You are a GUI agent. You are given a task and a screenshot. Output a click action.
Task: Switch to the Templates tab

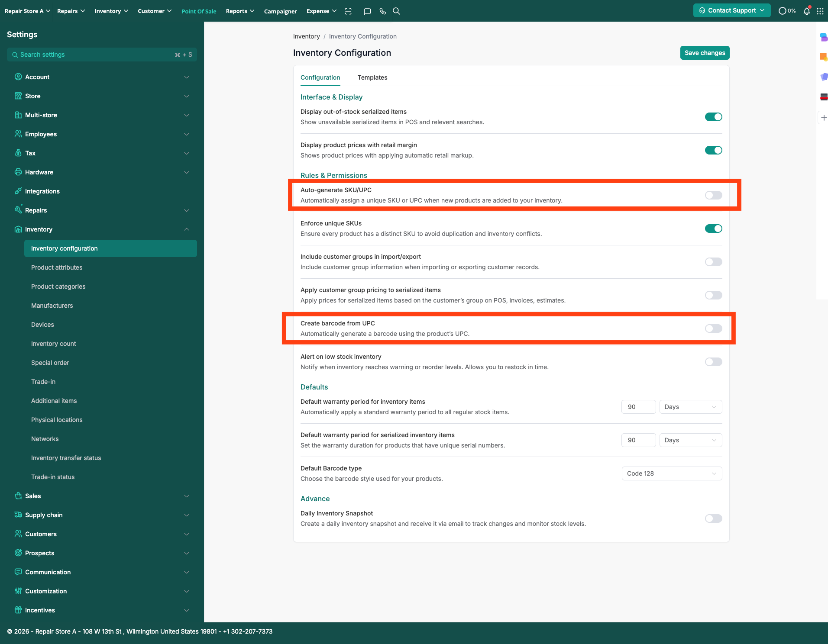click(x=372, y=77)
